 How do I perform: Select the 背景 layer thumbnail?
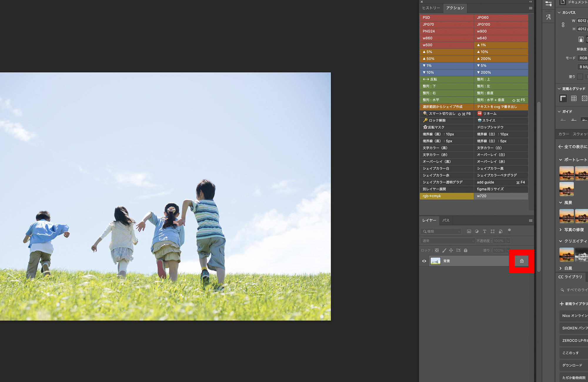tap(435, 261)
